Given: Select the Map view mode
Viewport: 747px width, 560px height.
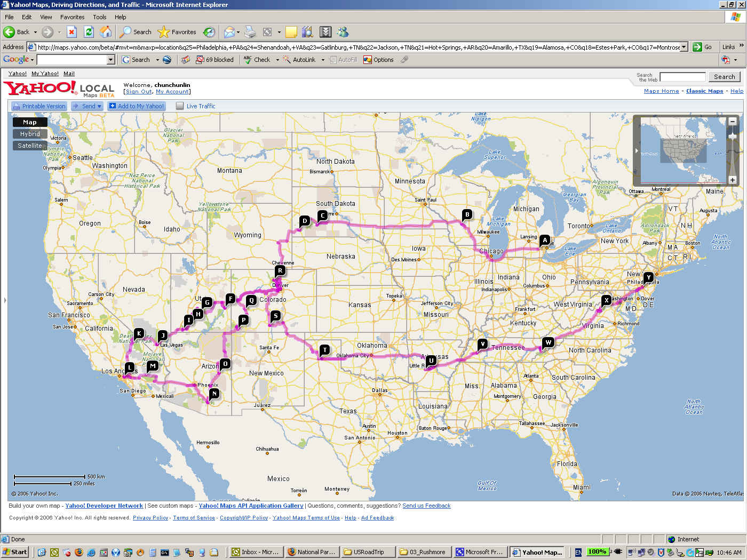Looking at the screenshot, I should point(30,122).
